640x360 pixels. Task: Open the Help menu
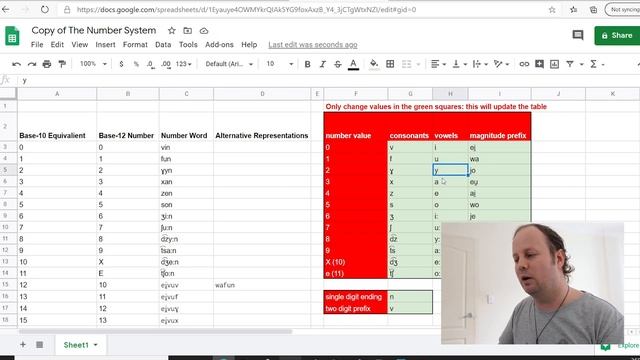click(249, 44)
